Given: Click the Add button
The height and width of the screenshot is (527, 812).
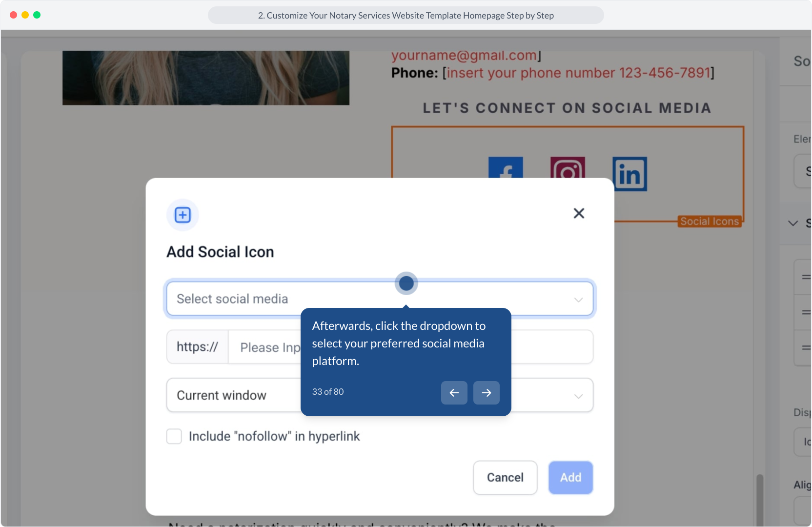Looking at the screenshot, I should click(570, 478).
